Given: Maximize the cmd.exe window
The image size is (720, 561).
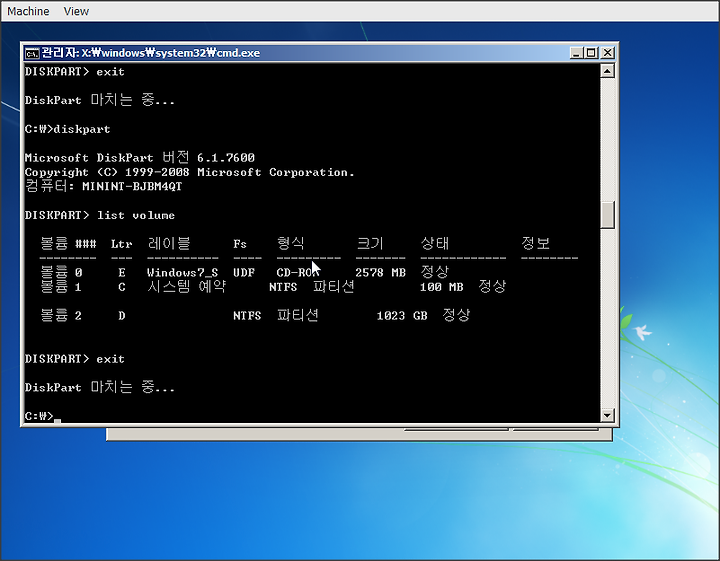Looking at the screenshot, I should pos(591,53).
